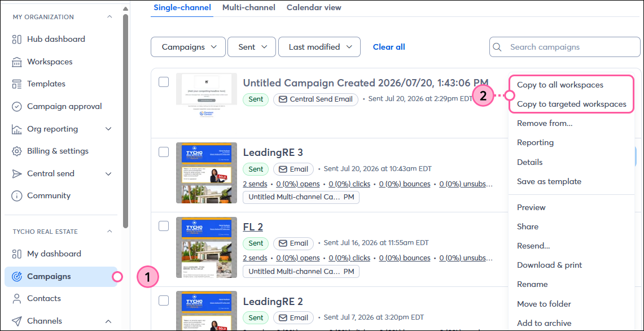Switch to the Calendar view tab
The height and width of the screenshot is (331, 644).
click(x=314, y=7)
